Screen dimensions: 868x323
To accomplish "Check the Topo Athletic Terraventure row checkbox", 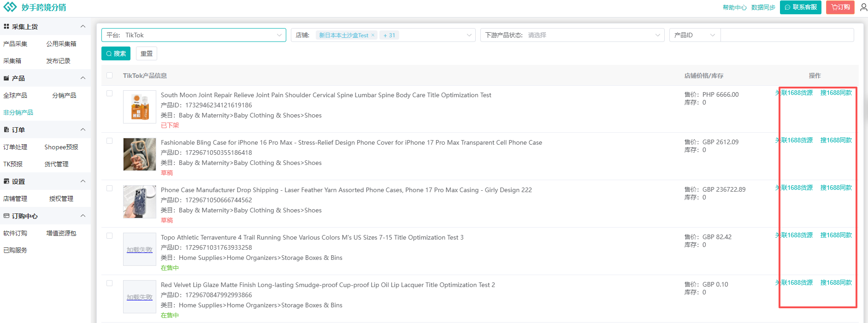I will point(109,235).
